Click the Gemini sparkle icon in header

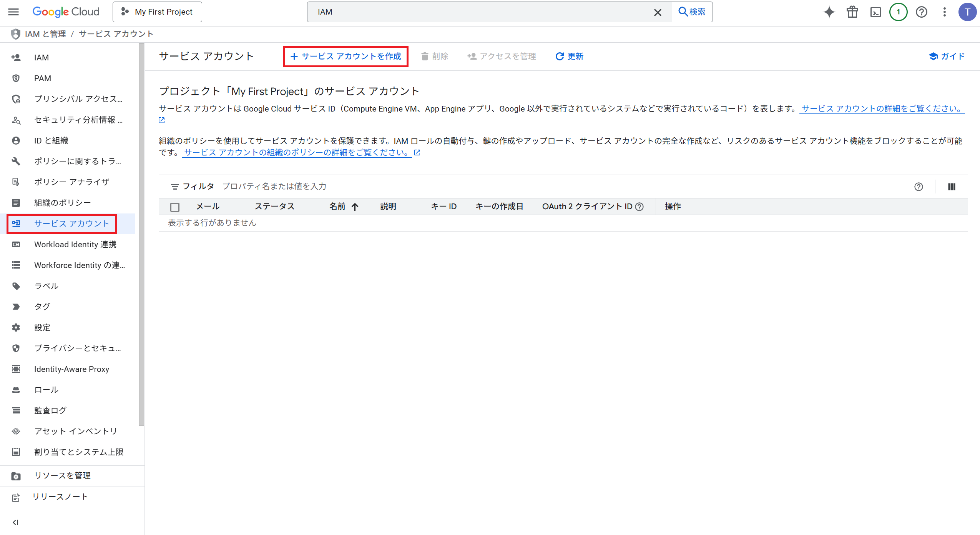829,12
